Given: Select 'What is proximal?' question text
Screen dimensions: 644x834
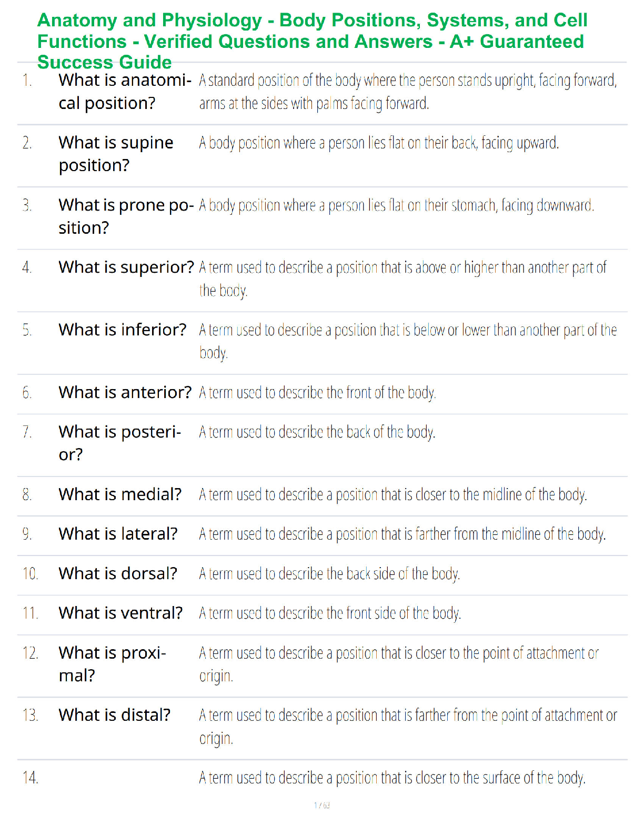Looking at the screenshot, I should [x=113, y=664].
